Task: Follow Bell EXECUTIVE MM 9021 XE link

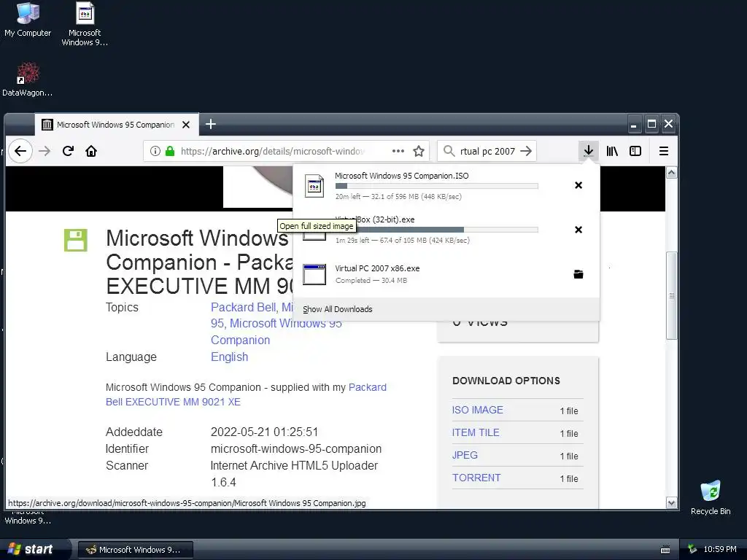Action: pyautogui.click(x=173, y=402)
